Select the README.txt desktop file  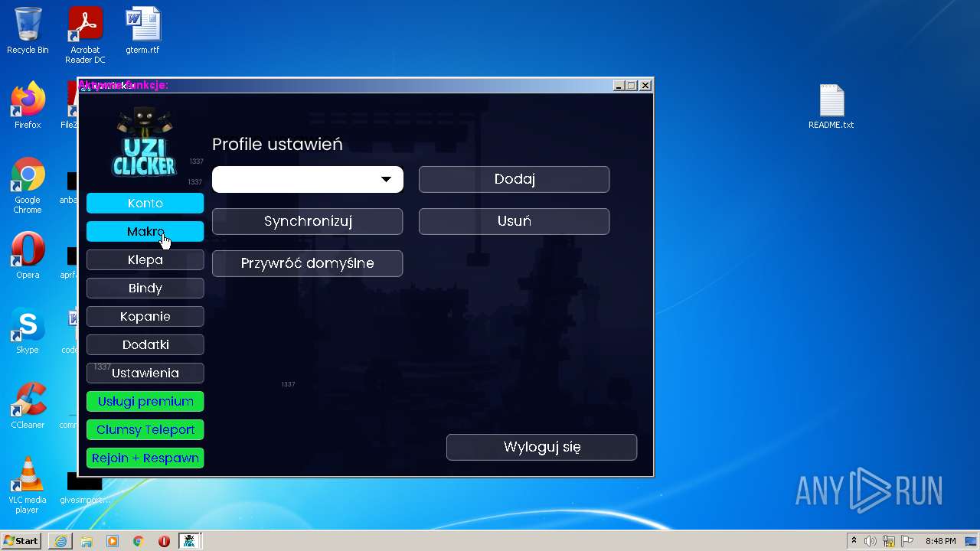[831, 106]
